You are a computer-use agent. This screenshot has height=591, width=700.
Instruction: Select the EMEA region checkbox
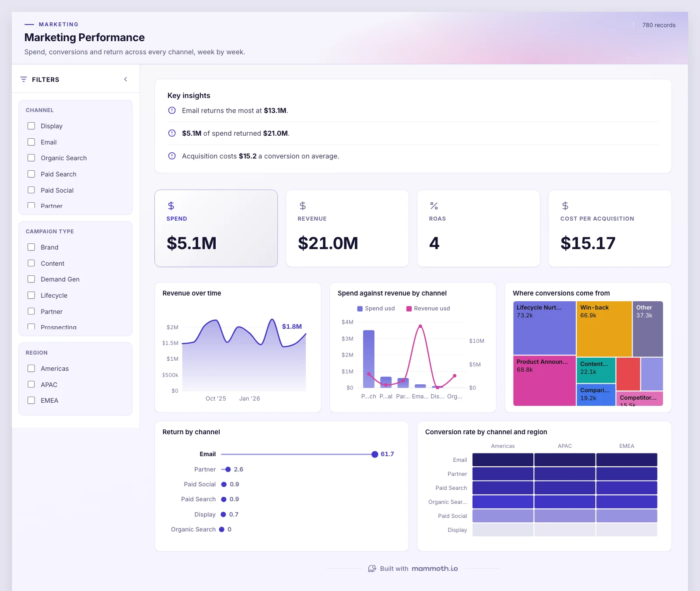click(x=31, y=400)
